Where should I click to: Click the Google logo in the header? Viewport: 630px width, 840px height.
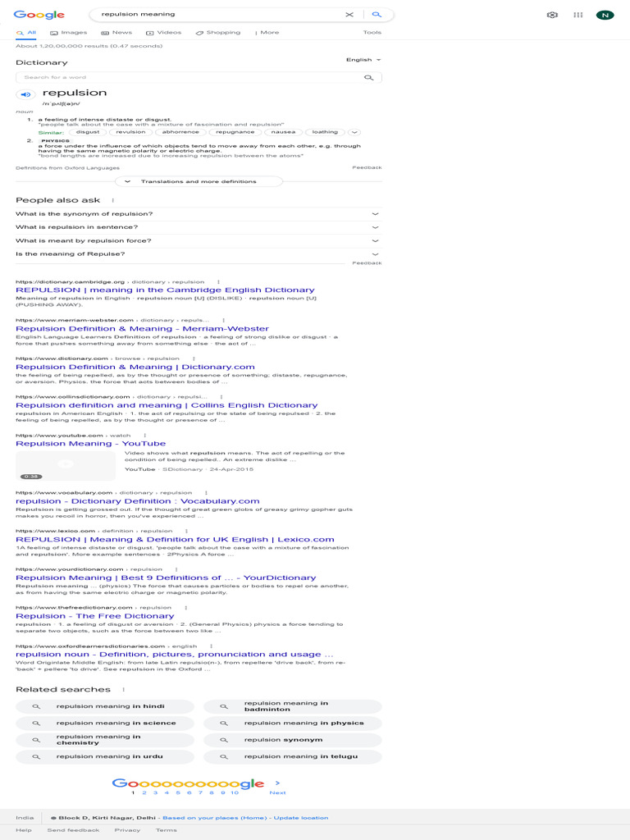point(39,15)
